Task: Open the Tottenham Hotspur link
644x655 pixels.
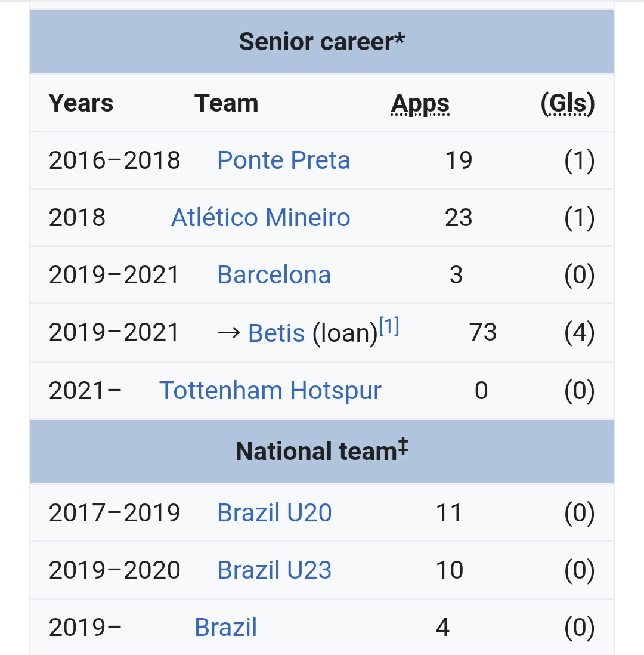Action: [x=270, y=391]
